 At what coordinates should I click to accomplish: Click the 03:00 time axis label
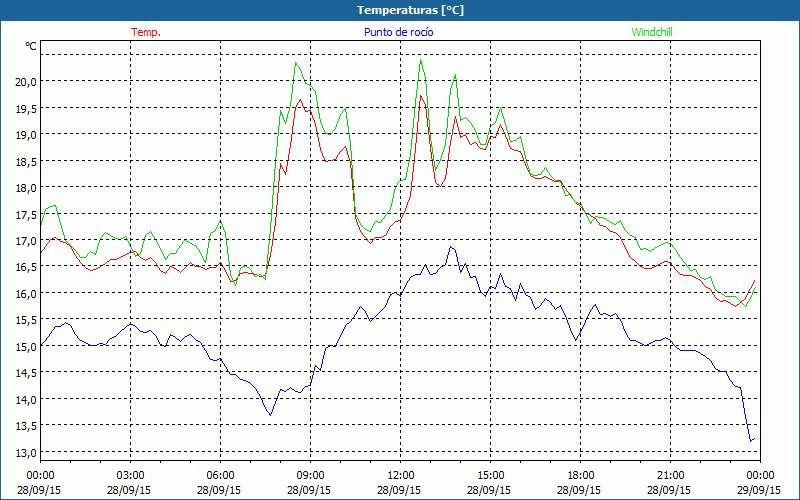coord(130,476)
